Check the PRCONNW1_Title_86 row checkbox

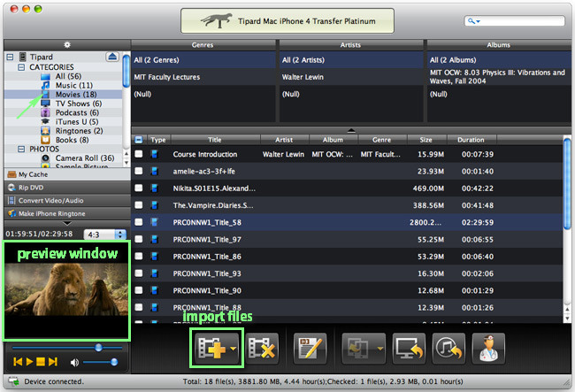(139, 256)
